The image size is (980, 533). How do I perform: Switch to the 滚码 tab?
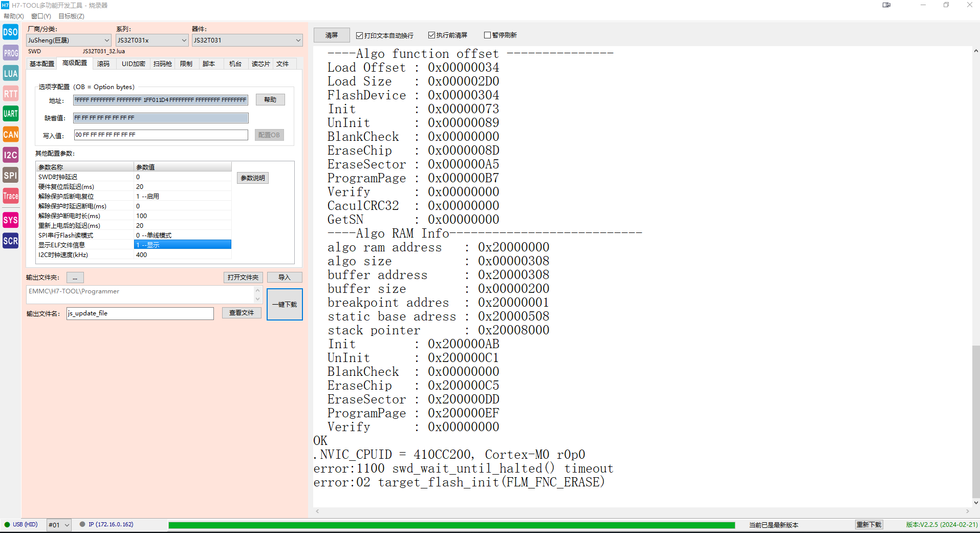click(x=103, y=64)
